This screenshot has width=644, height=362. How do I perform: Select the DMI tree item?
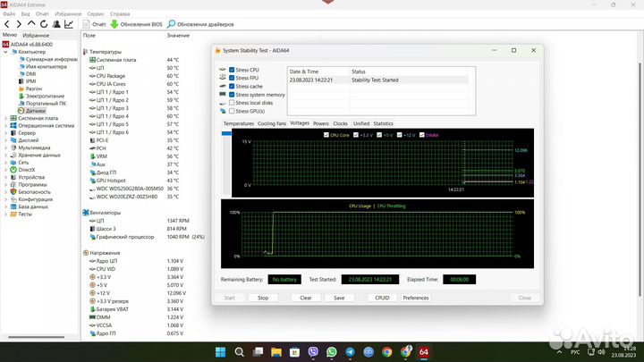point(28,74)
